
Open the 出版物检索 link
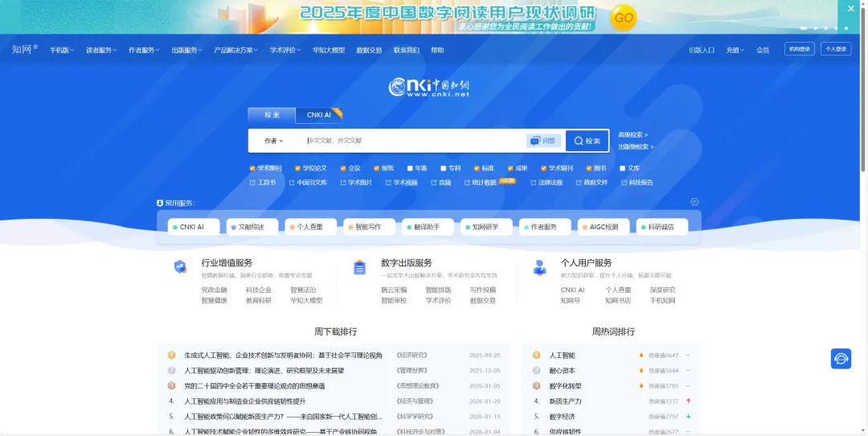[636, 147]
